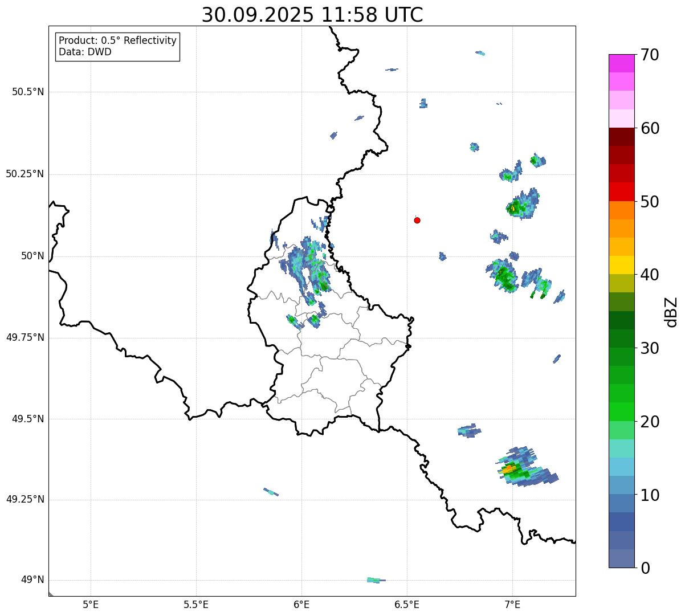The height and width of the screenshot is (616, 685).
Task: Click the red station marker dot
Action: coord(417,220)
